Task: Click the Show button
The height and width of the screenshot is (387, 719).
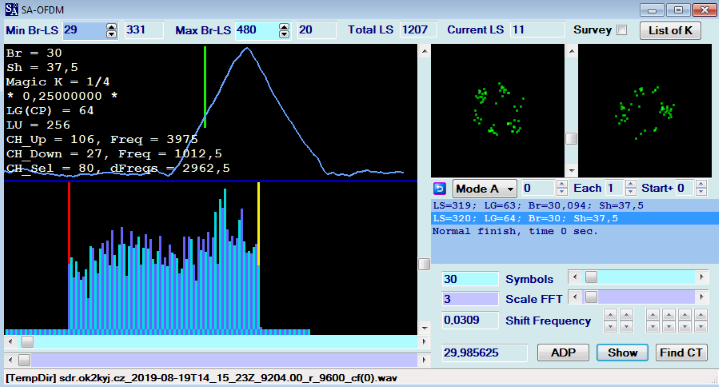Action: coord(622,353)
